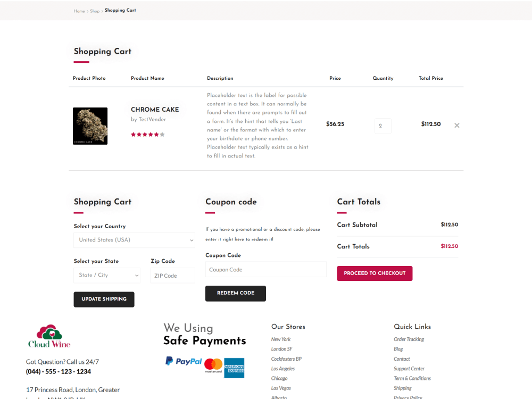
Task: Open the Shop breadcrumb link
Action: [x=94, y=11]
